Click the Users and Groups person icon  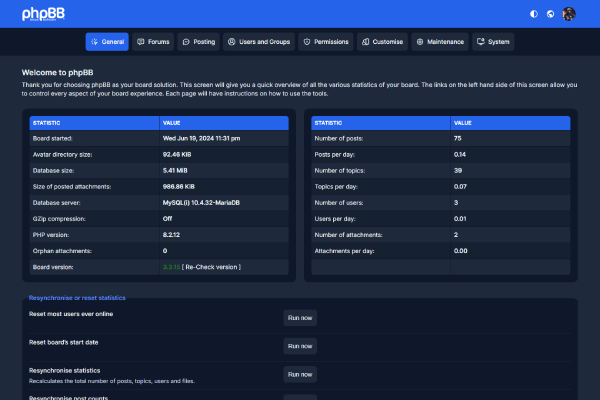pyautogui.click(x=232, y=42)
